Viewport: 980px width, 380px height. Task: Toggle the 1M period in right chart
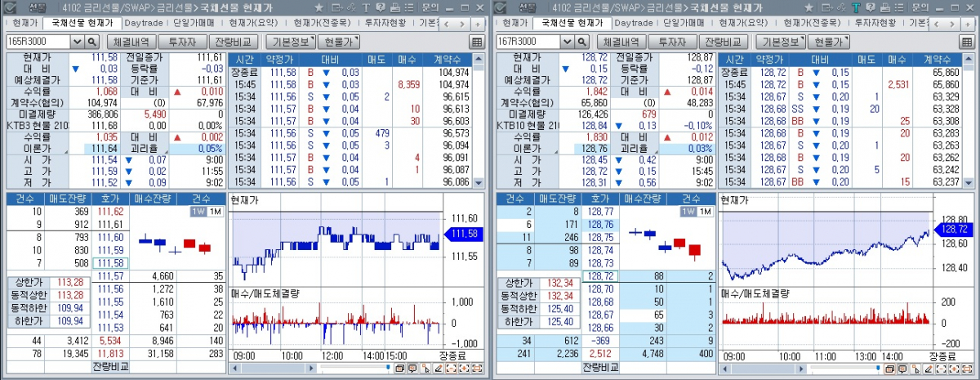[705, 212]
